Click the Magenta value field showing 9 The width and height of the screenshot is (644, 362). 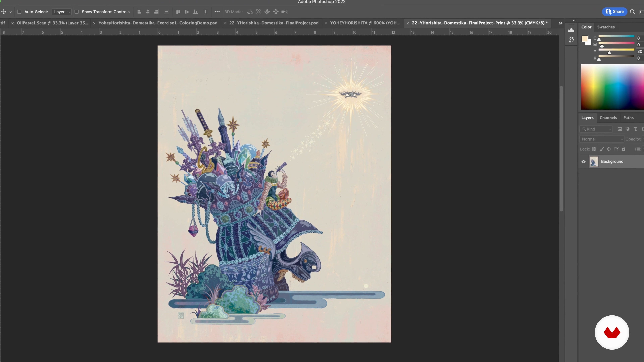(640, 45)
